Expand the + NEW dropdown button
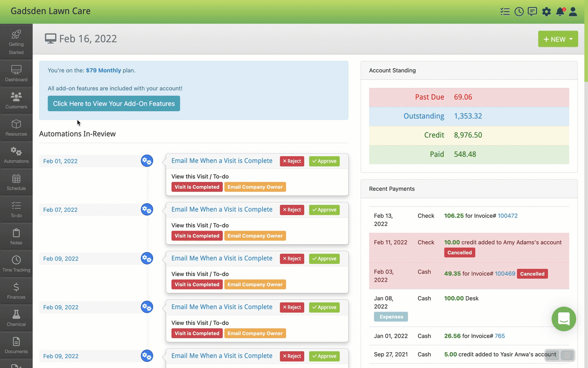This screenshot has width=588, height=368. coord(558,39)
